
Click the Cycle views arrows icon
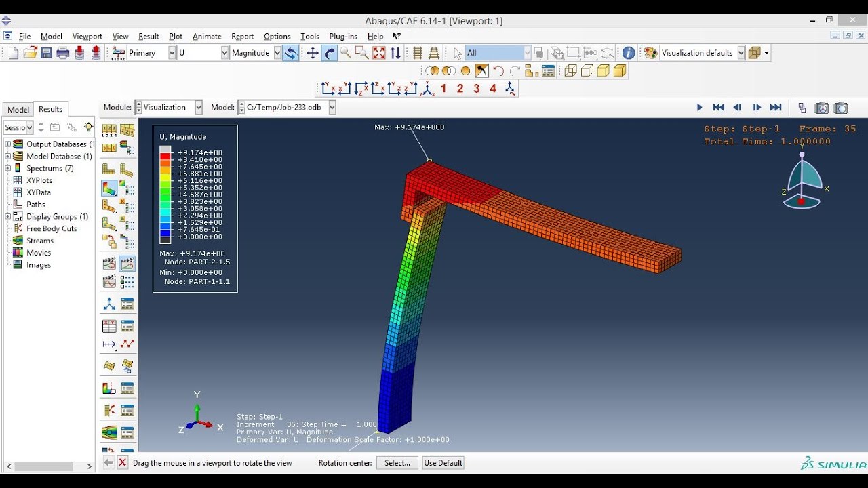(395, 53)
